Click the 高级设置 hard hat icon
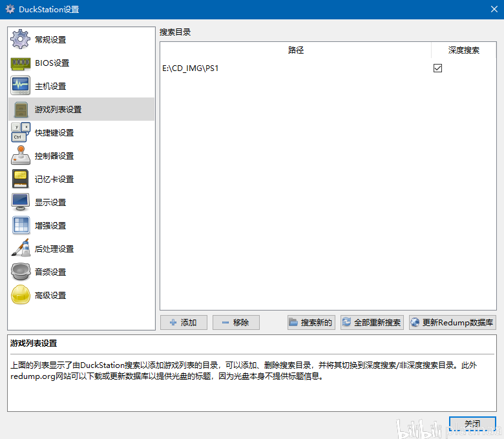 (x=21, y=295)
